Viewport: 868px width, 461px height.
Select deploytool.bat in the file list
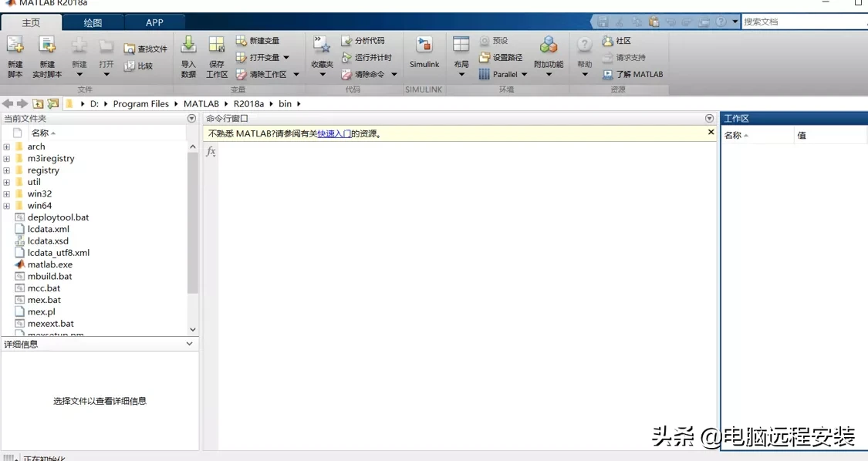(58, 217)
